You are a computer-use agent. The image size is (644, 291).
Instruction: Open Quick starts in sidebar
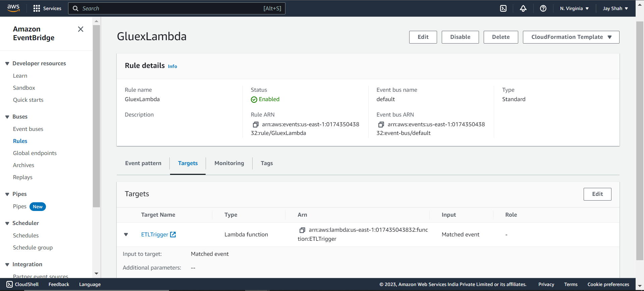(28, 100)
